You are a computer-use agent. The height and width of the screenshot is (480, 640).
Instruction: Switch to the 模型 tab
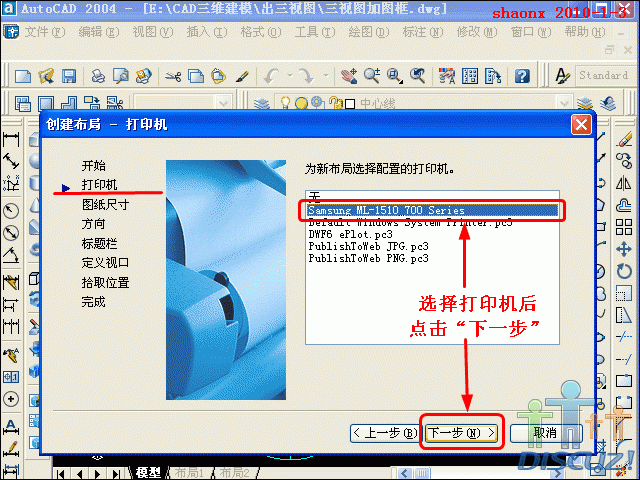tap(148, 473)
